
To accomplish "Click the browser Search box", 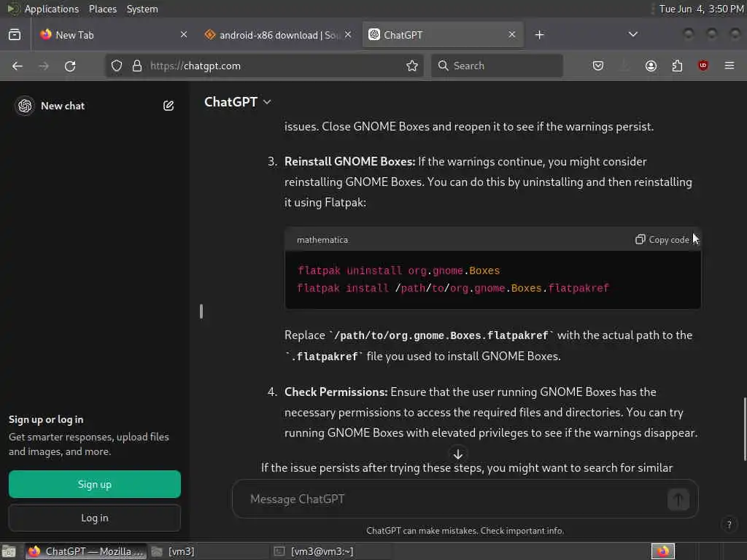I will pyautogui.click(x=497, y=66).
